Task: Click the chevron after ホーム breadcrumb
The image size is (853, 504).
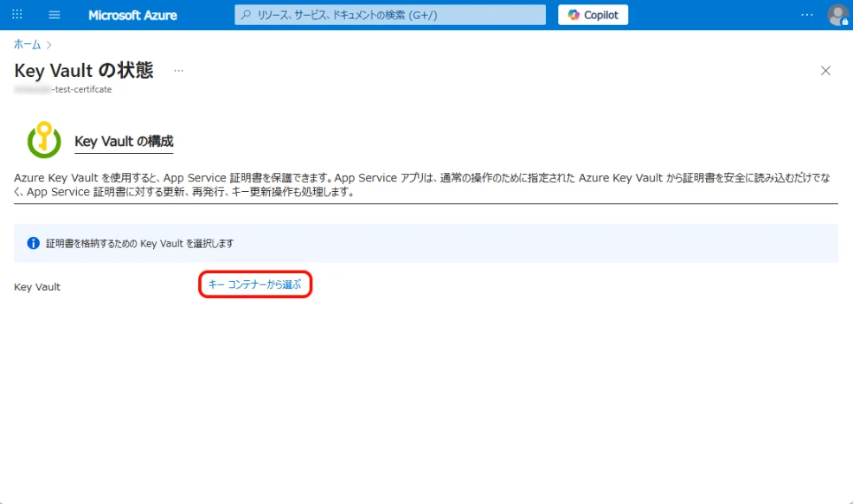Action: point(49,43)
